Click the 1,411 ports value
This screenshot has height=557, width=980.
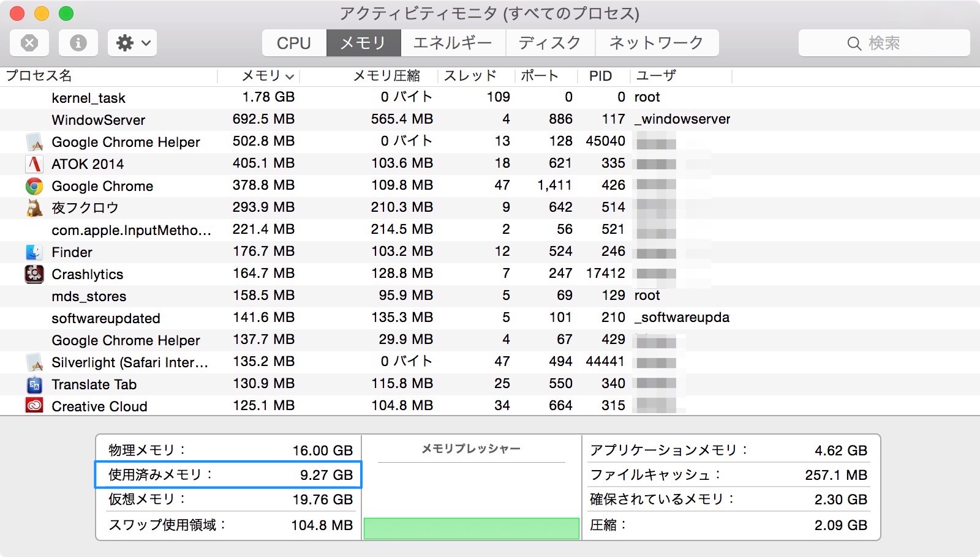coord(554,185)
